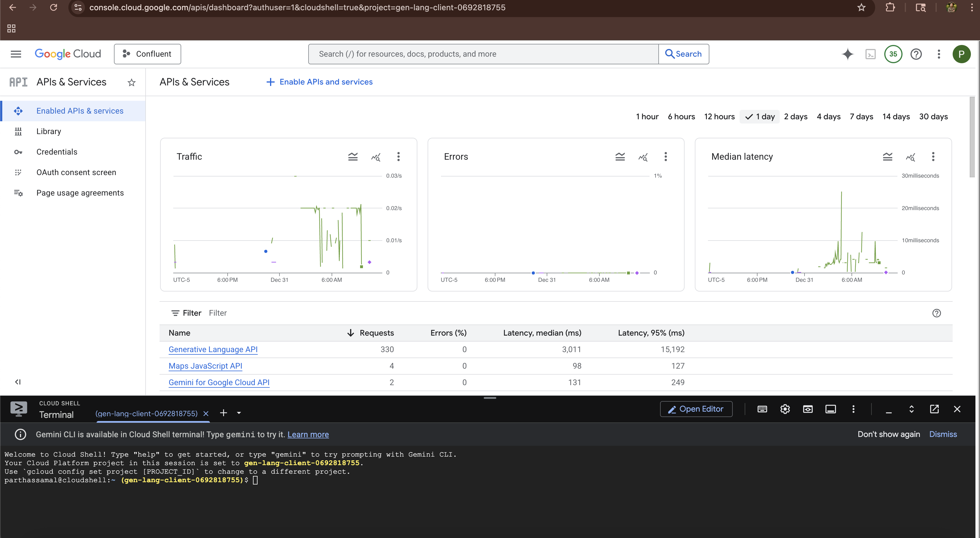Go to Credentials in the sidebar
Image resolution: width=980 pixels, height=538 pixels.
click(x=57, y=152)
